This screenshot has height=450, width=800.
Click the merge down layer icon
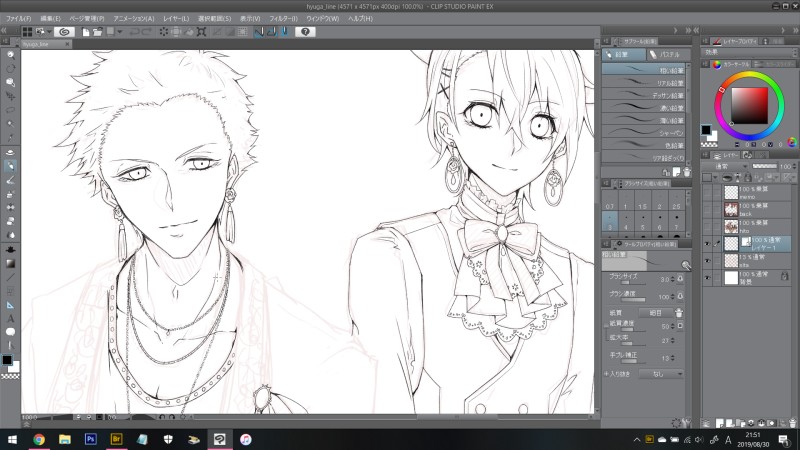pos(761,423)
